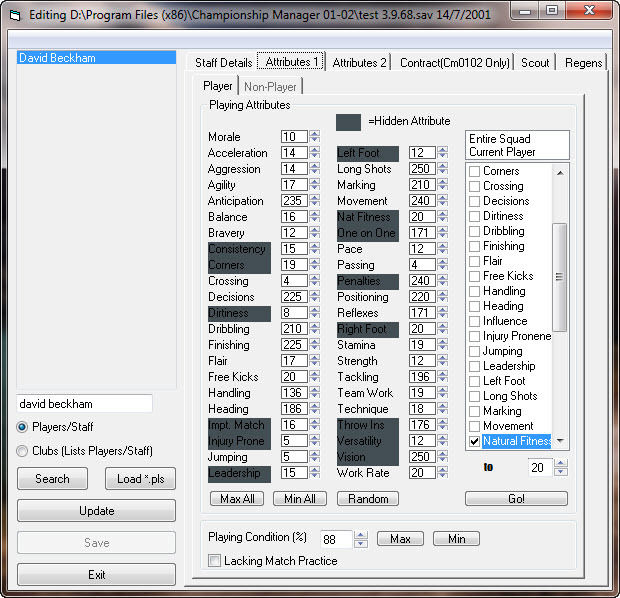Click the Update button
The width and height of the screenshot is (620, 598).
click(96, 511)
